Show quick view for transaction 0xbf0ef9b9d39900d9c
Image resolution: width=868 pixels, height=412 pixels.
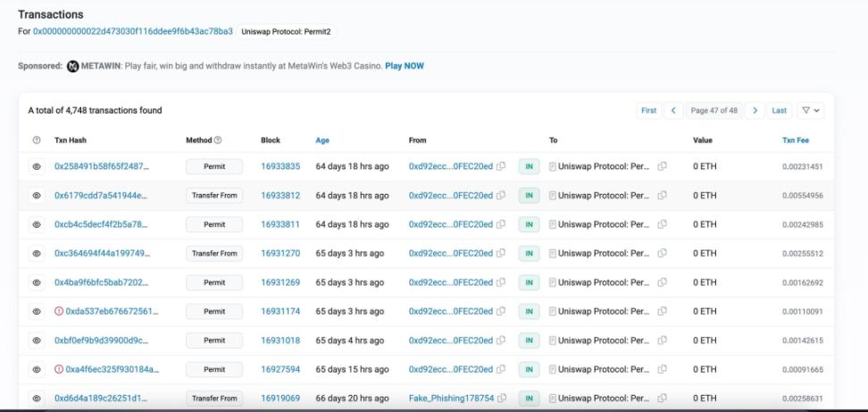(x=37, y=341)
